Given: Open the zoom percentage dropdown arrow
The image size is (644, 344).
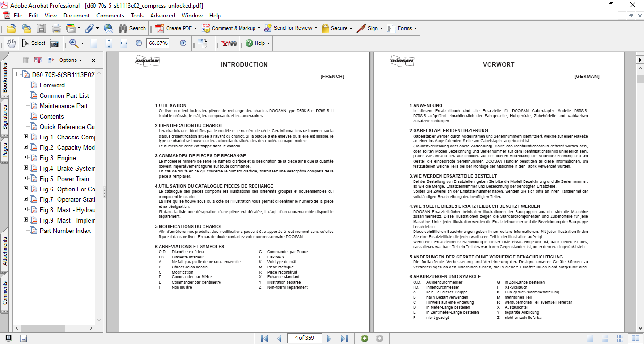Looking at the screenshot, I should click(x=172, y=43).
